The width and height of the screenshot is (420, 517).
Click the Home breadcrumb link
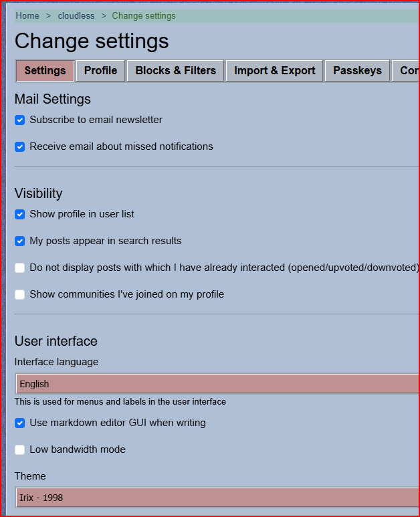coord(27,15)
